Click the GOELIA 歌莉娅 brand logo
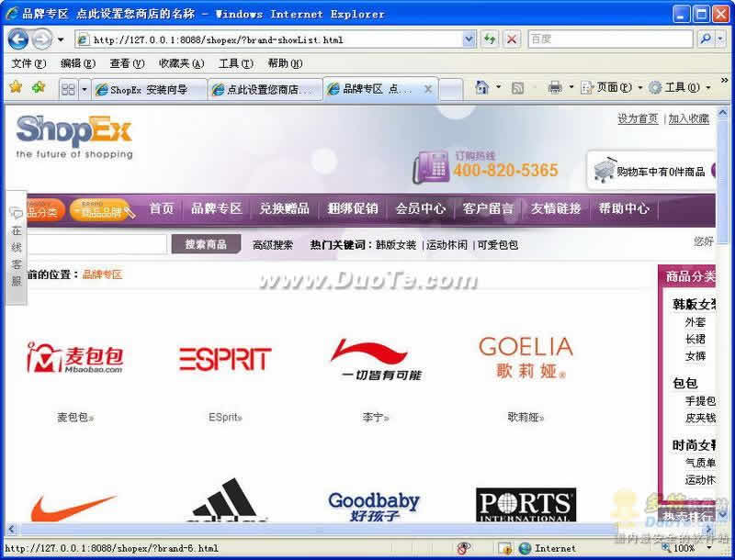Image resolution: width=735 pixels, height=560 pixels. click(x=526, y=358)
